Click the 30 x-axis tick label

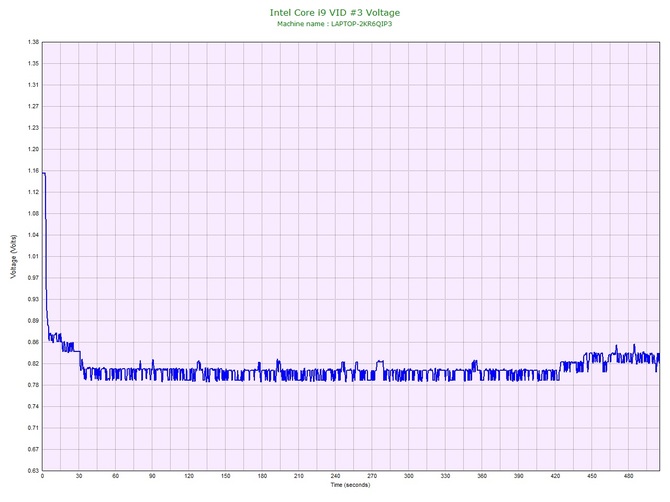[x=79, y=476]
